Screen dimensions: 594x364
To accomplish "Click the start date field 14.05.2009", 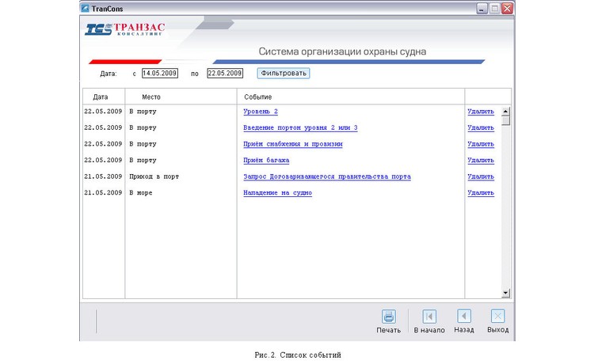I will pyautogui.click(x=159, y=74).
